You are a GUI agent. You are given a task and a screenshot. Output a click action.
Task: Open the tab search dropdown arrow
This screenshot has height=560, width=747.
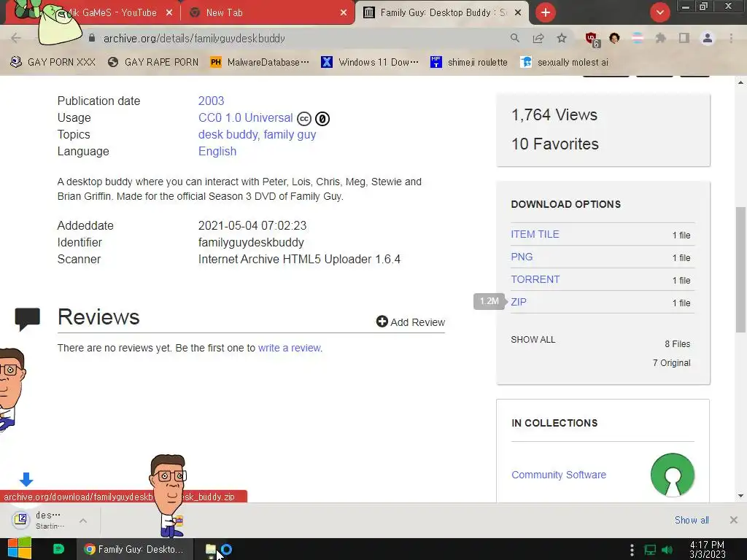tap(659, 12)
